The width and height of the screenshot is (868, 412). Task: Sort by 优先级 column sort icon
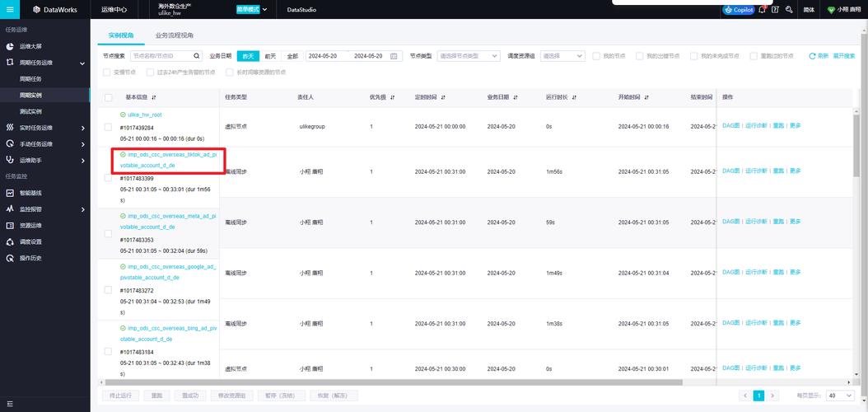coord(392,97)
